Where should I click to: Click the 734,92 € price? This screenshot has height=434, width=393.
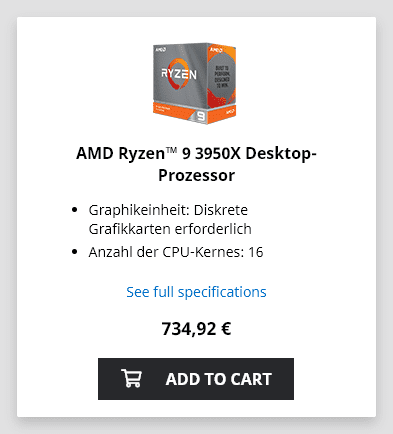point(196,329)
